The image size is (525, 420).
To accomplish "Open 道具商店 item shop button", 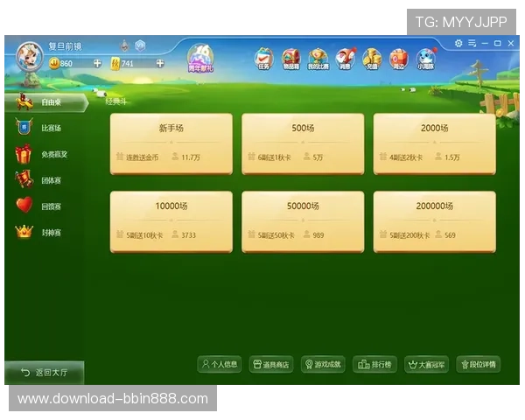I will 270,364.
